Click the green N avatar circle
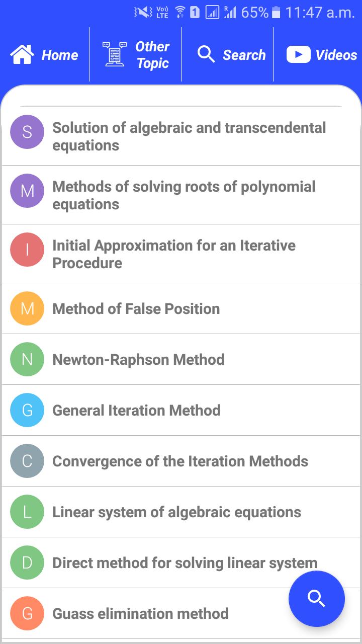362x644 pixels. pos(27,359)
